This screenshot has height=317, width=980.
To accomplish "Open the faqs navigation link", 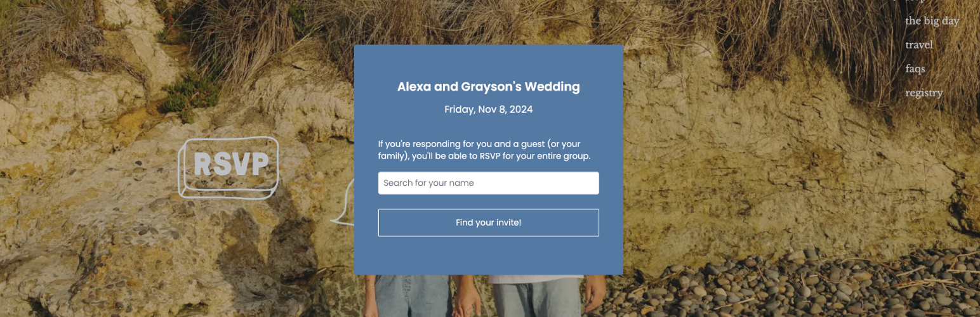I will click(x=915, y=69).
